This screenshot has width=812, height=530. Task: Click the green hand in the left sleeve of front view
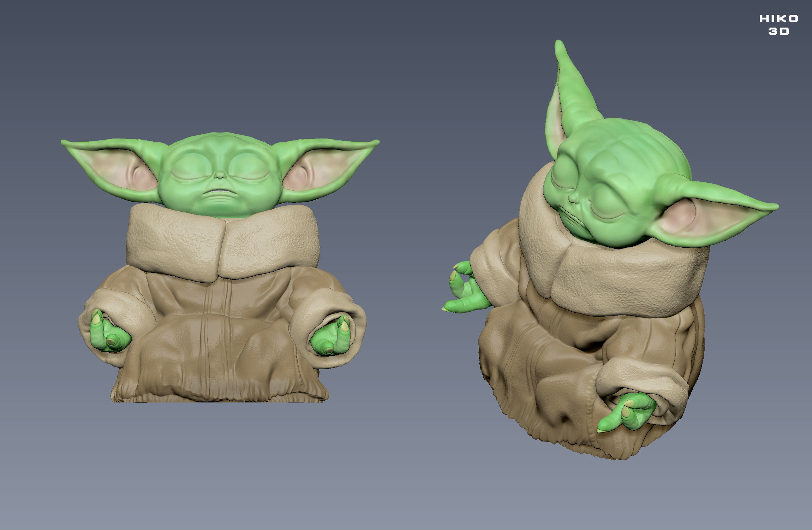[x=109, y=336]
